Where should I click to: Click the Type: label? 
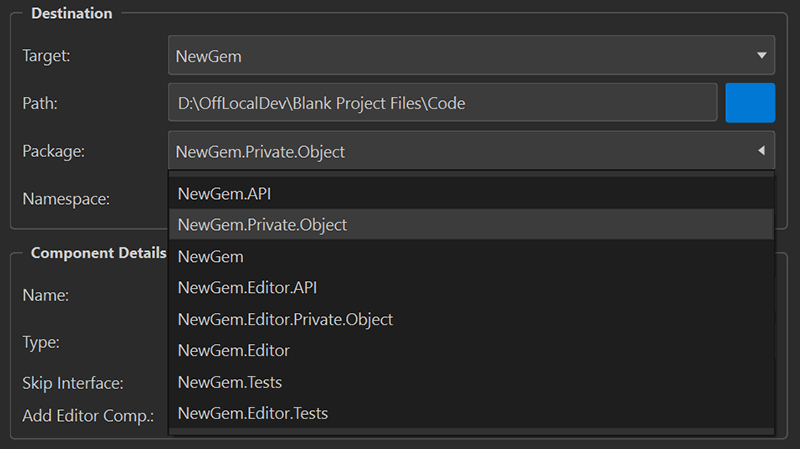41,342
